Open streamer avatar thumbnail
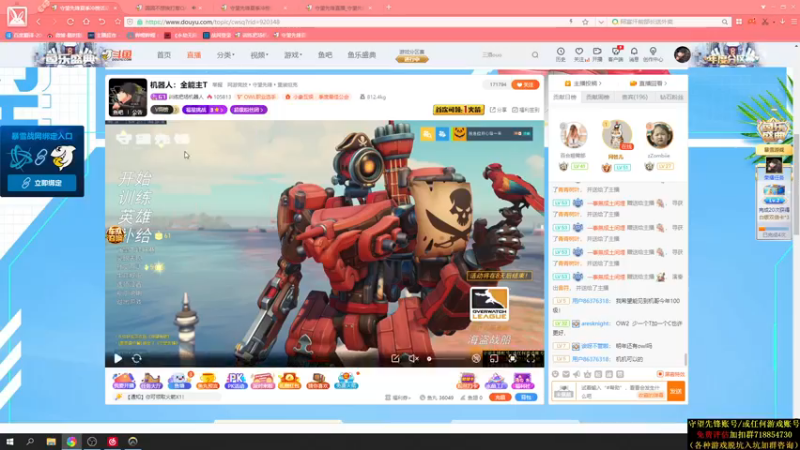Image resolution: width=800 pixels, height=450 pixels. click(x=128, y=97)
